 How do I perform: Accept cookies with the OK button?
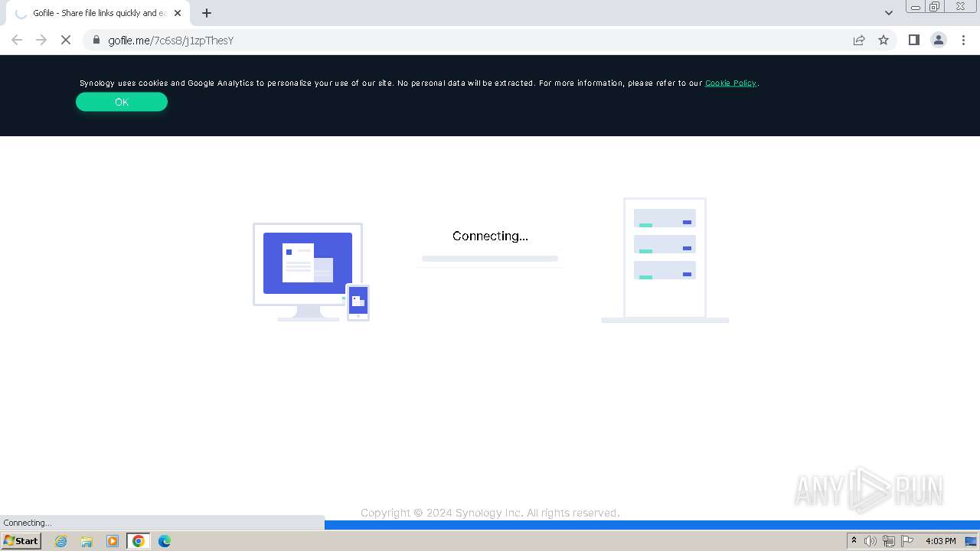point(122,102)
